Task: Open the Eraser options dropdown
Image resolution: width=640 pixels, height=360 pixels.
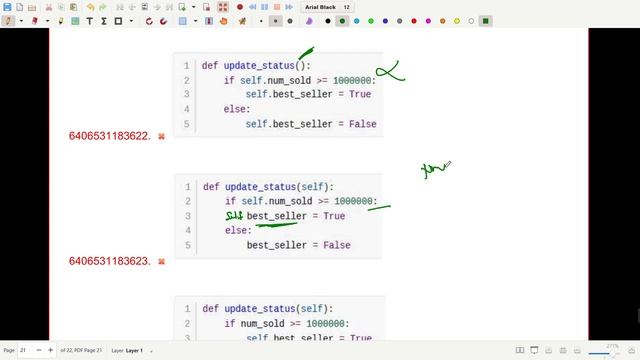Action: point(47,21)
